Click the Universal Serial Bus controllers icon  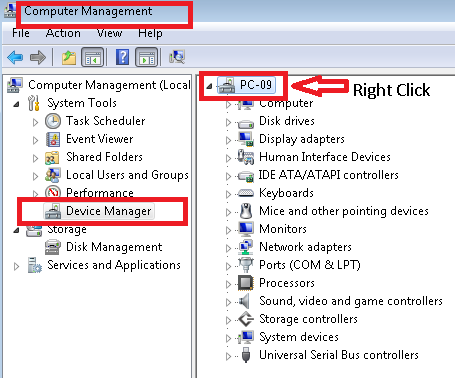tap(246, 355)
